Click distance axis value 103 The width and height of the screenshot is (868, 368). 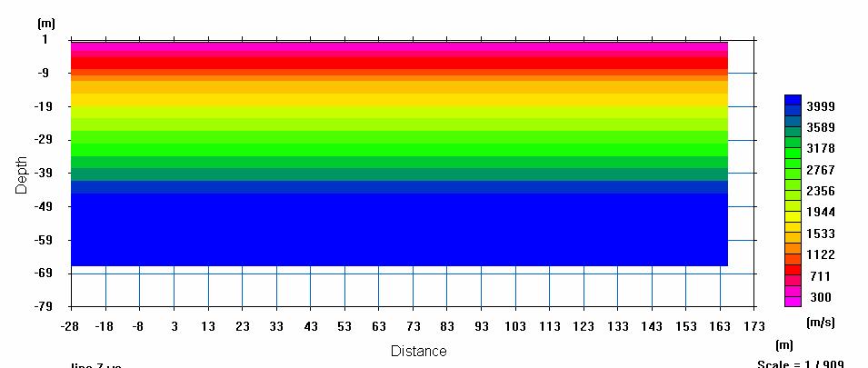click(x=515, y=326)
